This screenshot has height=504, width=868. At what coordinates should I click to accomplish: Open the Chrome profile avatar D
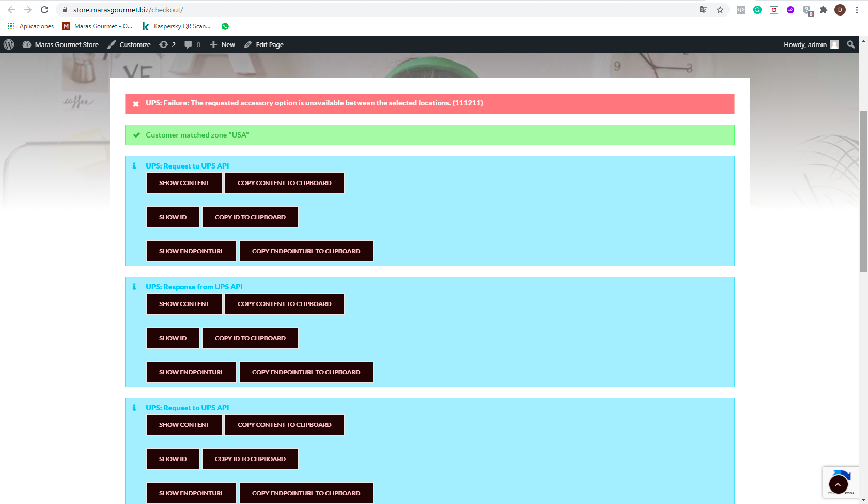(840, 10)
